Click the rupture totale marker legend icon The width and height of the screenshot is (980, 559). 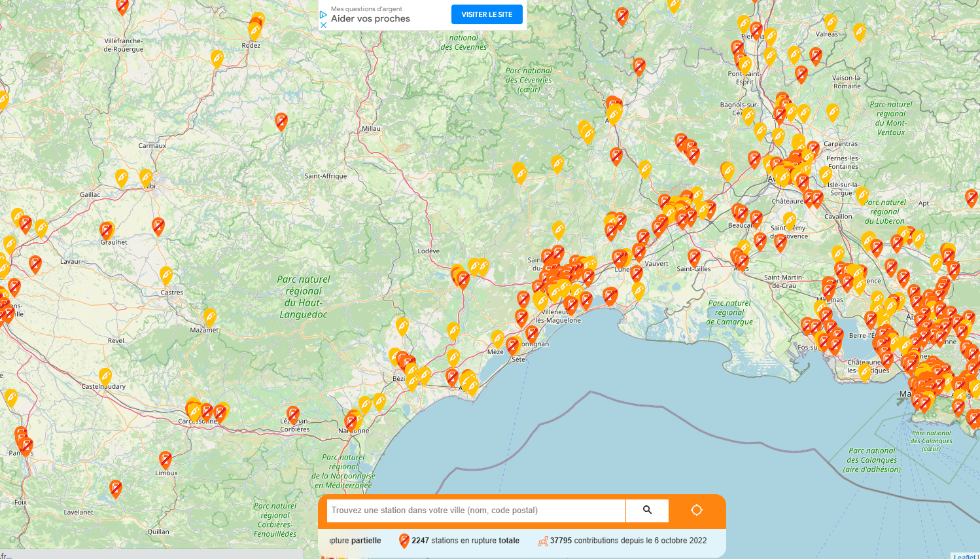[404, 541]
